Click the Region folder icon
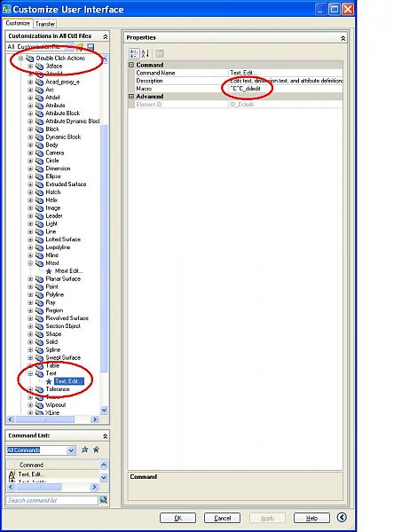Screen dimensions: 394x532 (39, 310)
